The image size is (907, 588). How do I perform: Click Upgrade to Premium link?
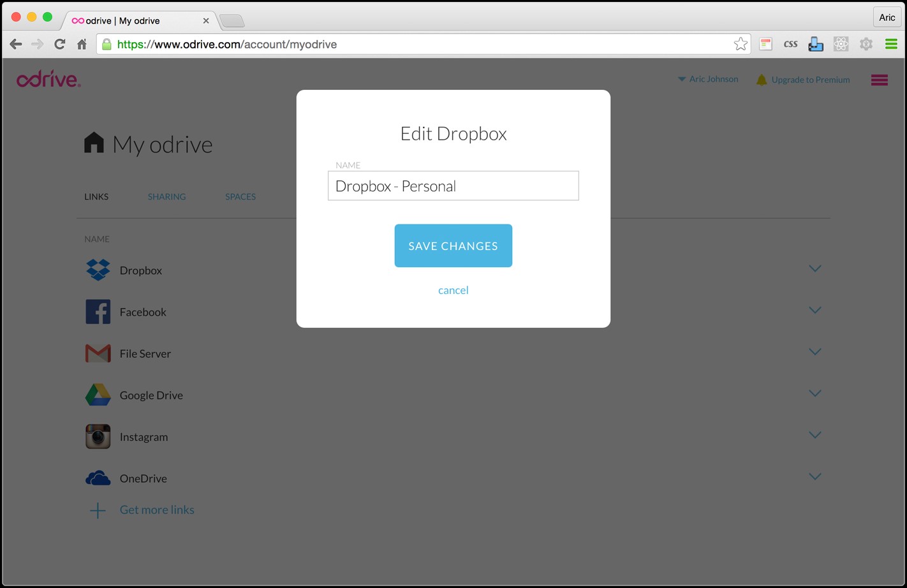(x=810, y=80)
